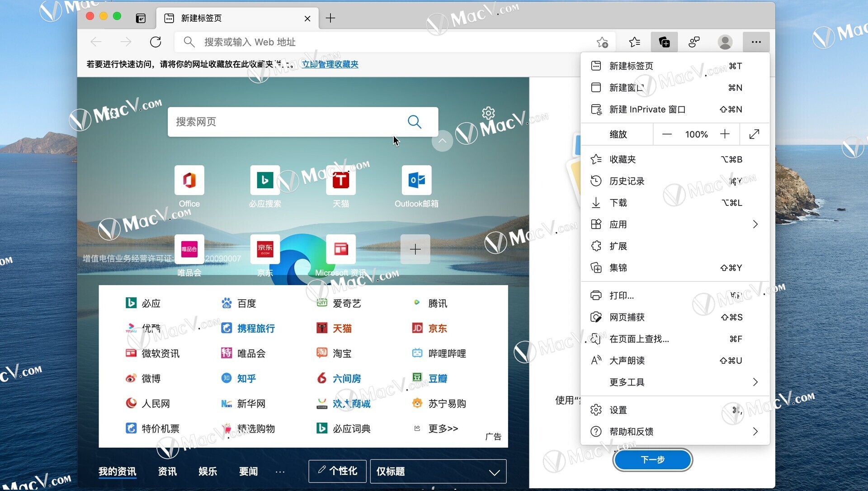Select 新建窗口 menu item

(x=675, y=88)
